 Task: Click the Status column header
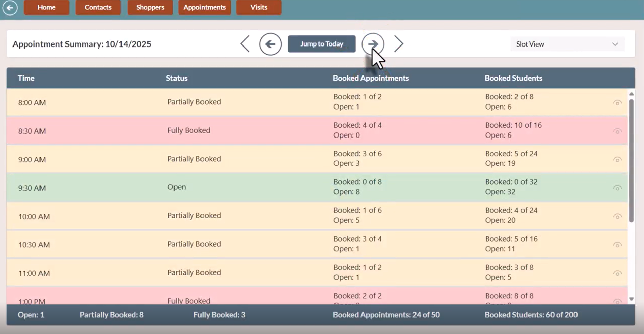[x=177, y=78]
